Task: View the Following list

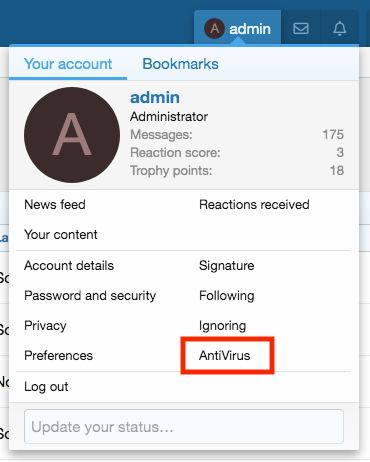Action: (227, 296)
